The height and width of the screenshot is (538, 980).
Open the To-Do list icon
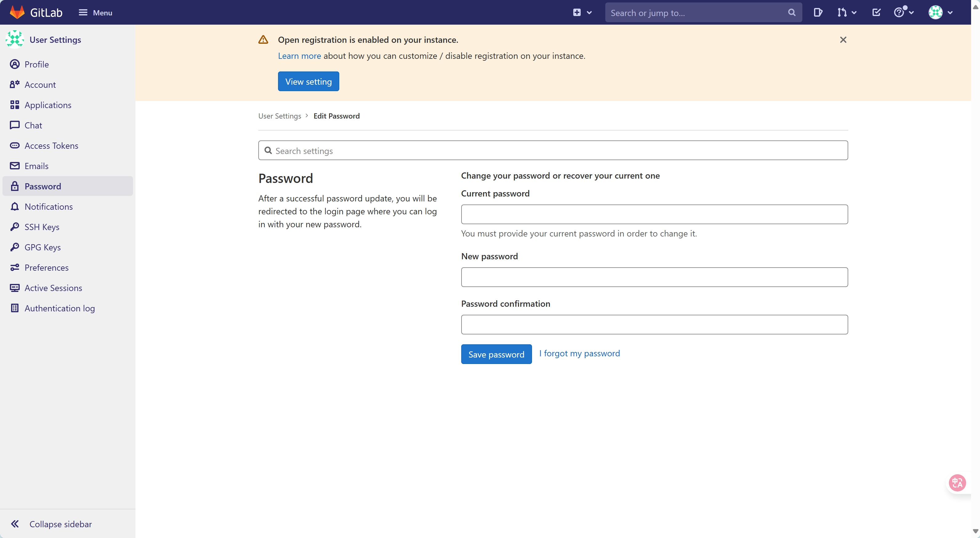point(876,13)
